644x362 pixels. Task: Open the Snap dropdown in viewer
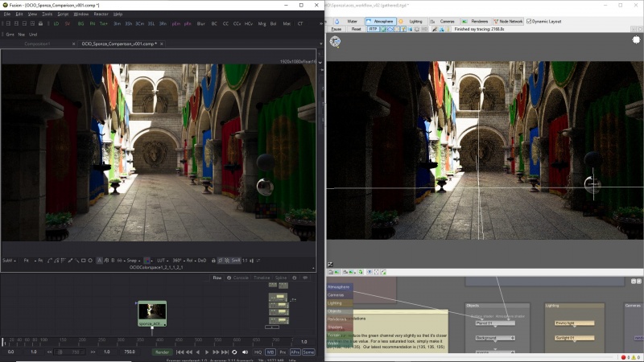(x=133, y=261)
